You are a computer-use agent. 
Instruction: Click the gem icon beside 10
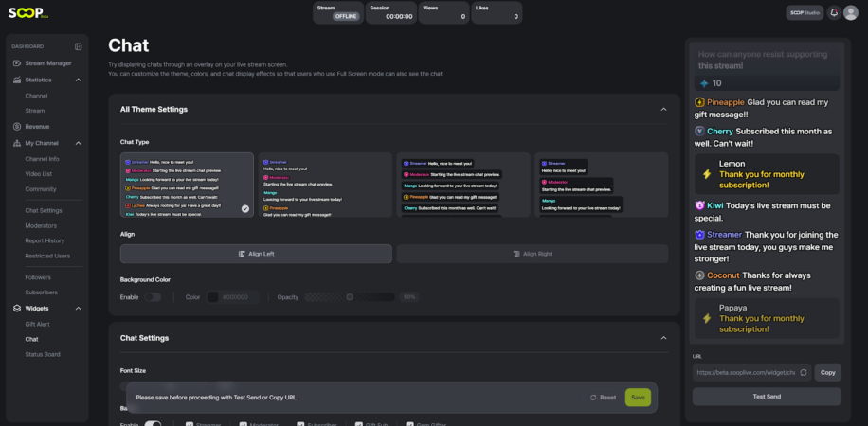click(x=704, y=83)
